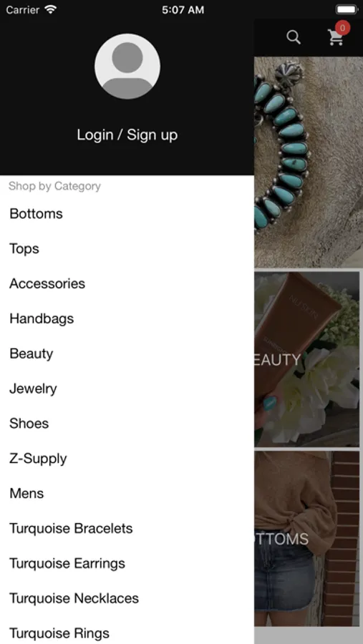Browse the Shoes category
This screenshot has width=363, height=644.
tap(127, 424)
